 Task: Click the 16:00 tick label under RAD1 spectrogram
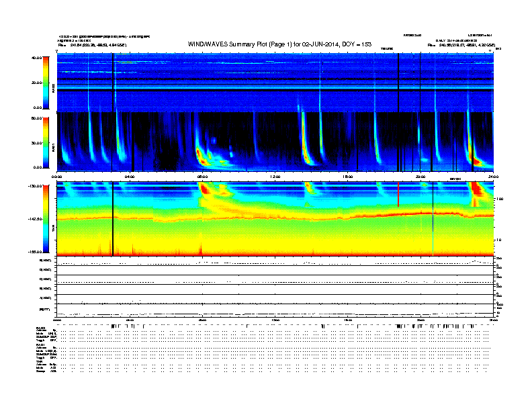click(x=348, y=177)
